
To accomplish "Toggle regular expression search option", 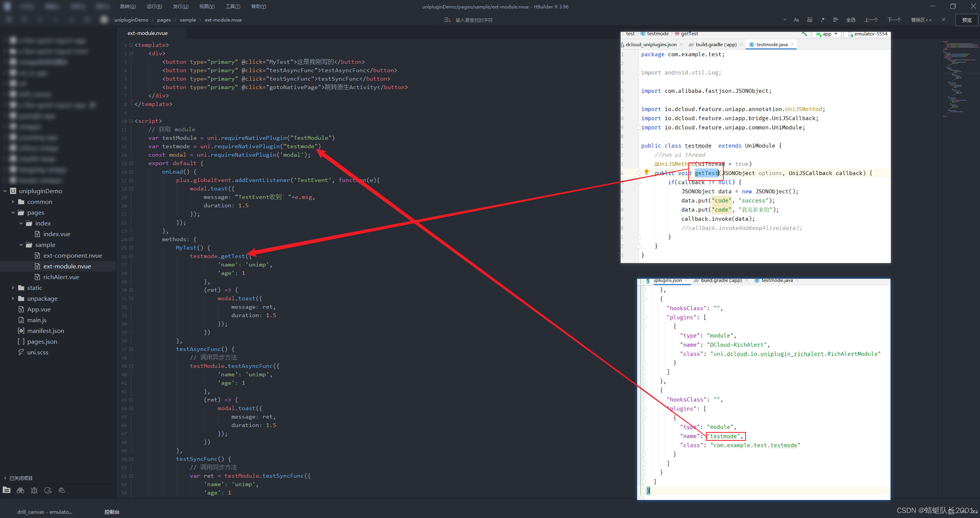I will 822,20.
